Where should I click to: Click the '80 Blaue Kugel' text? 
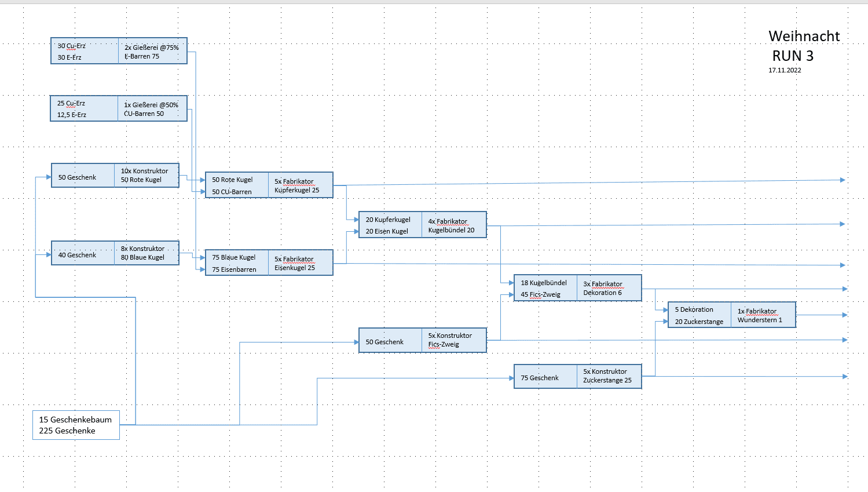click(143, 257)
